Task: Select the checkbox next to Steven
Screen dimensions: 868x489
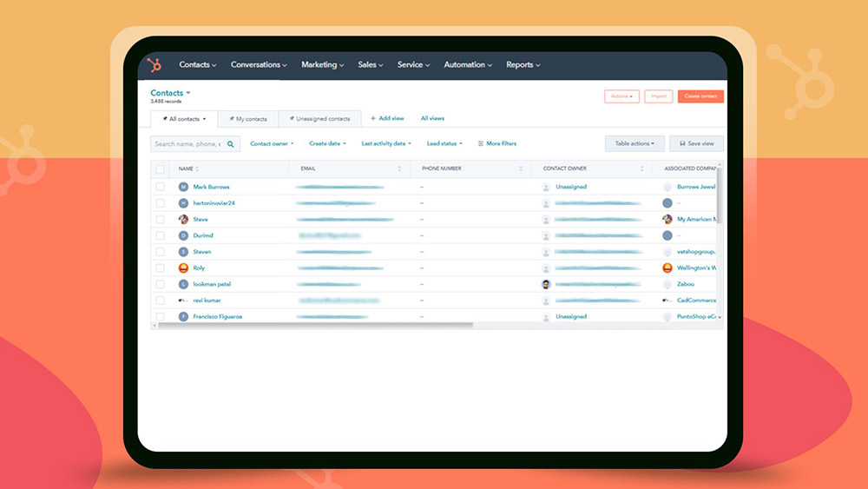Action: [160, 252]
